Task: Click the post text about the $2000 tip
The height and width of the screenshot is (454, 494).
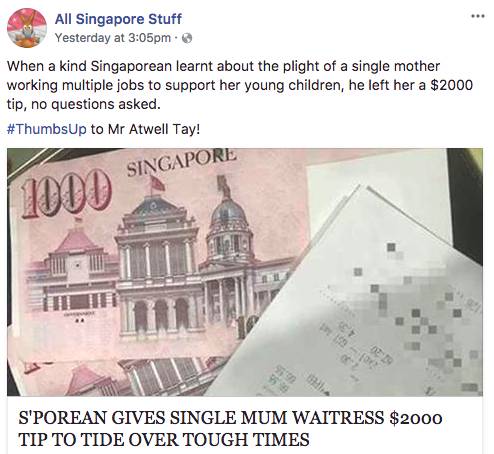Action: pos(240,85)
